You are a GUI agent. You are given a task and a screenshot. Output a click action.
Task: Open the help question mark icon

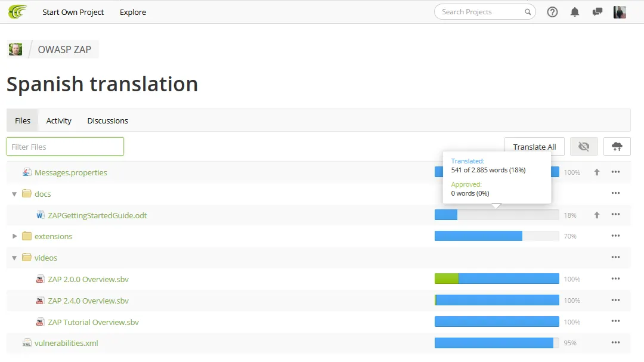pyautogui.click(x=552, y=12)
